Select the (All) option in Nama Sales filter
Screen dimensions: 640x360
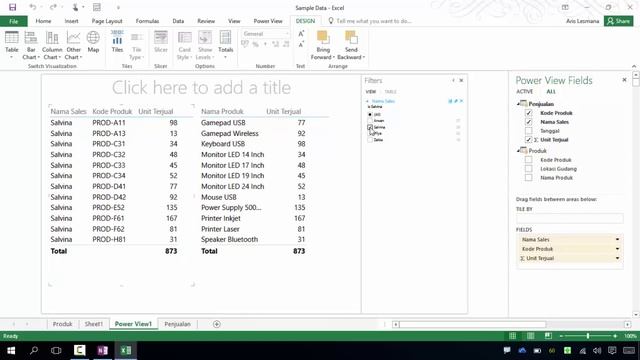point(370,114)
